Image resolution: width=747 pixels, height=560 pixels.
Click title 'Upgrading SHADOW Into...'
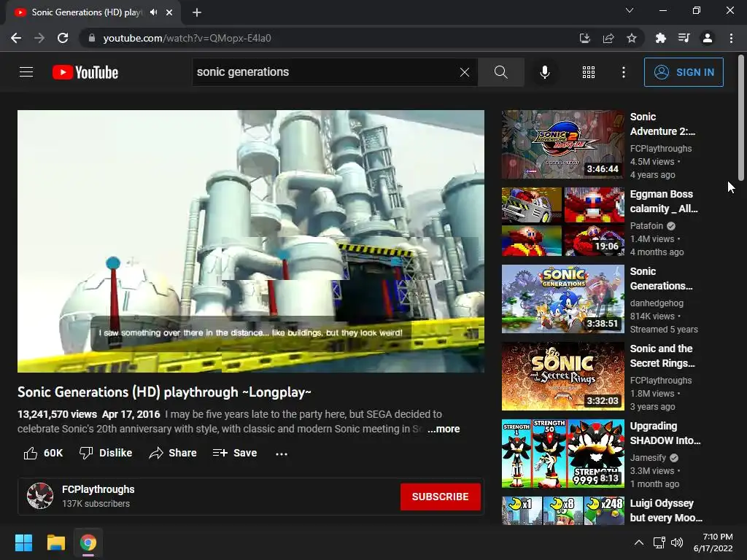(665, 433)
